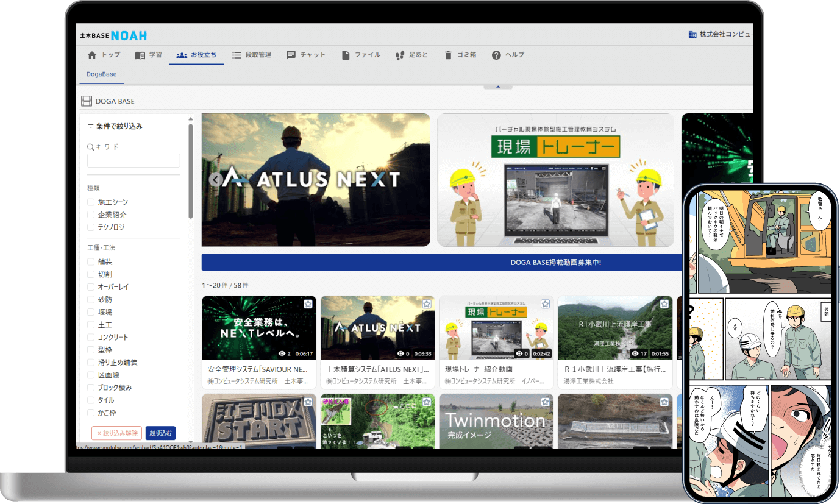The image size is (840, 504).
Task: Select the 学習 learning section icon
Action: 140,54
